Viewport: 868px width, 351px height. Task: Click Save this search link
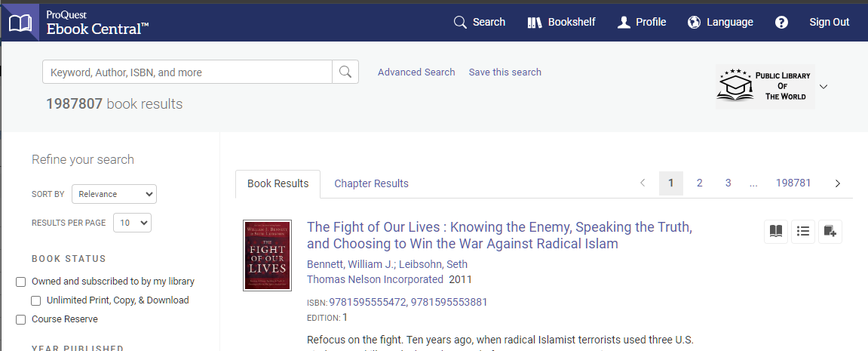point(505,72)
